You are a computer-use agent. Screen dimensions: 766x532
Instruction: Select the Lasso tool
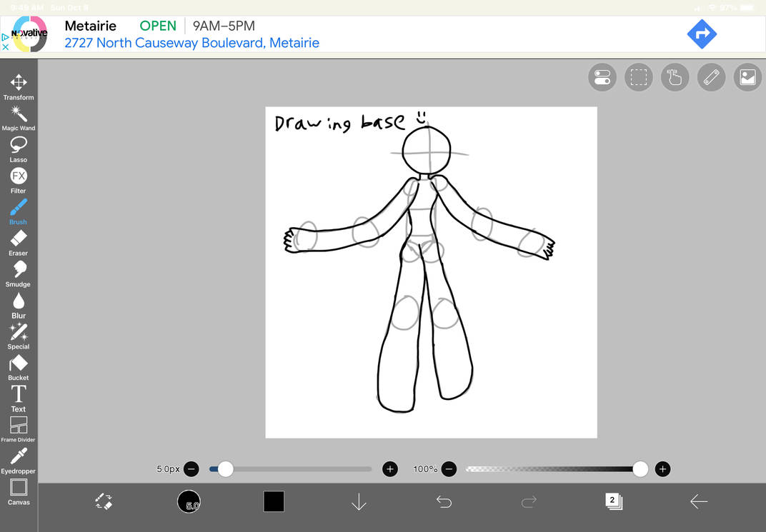[18, 146]
